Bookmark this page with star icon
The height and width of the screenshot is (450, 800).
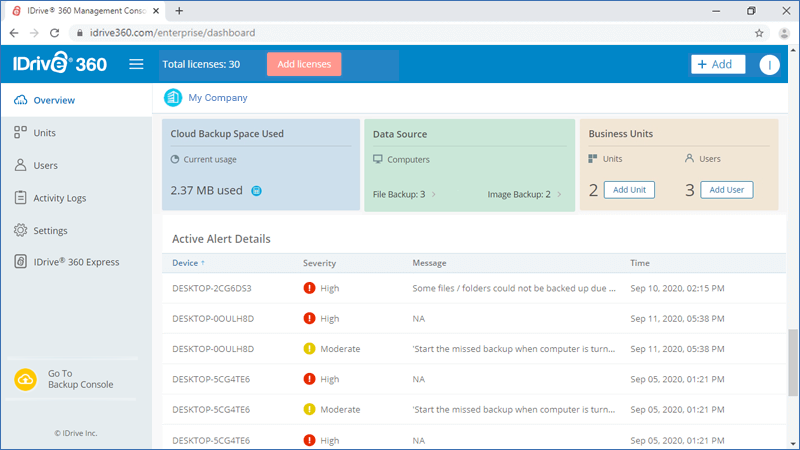coord(759,33)
